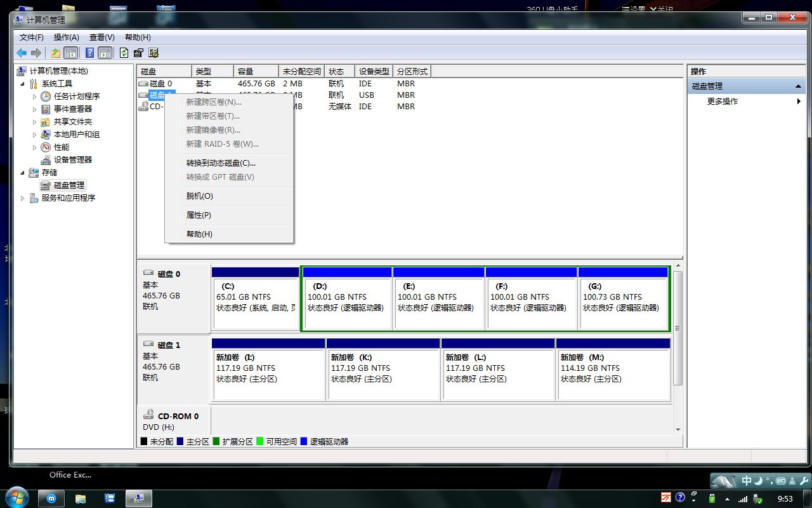This screenshot has height=508, width=812.
Task: Open the 文件(F) menu
Action: click(x=31, y=37)
